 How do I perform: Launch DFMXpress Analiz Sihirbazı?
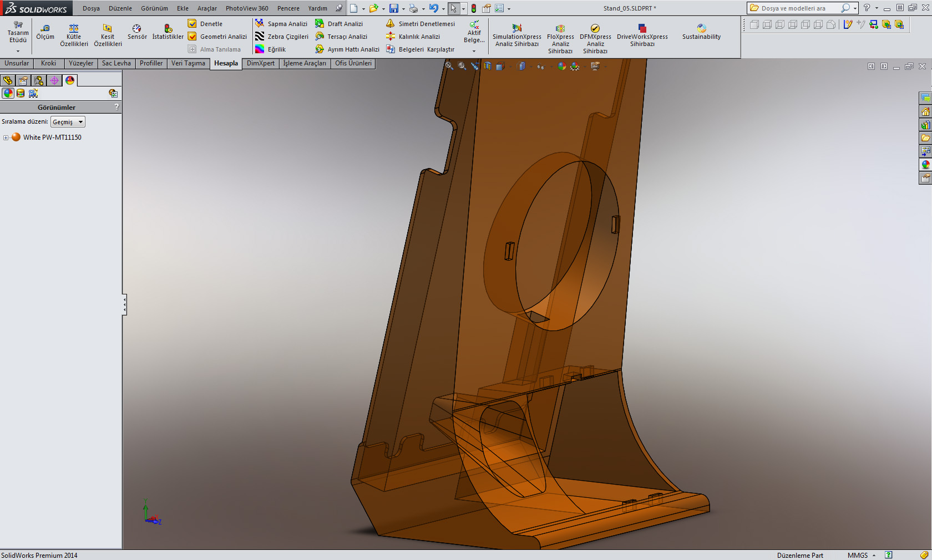coord(595,39)
